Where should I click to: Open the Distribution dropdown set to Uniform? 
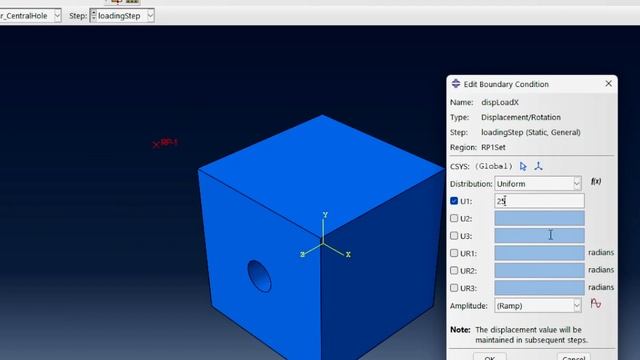(x=538, y=184)
